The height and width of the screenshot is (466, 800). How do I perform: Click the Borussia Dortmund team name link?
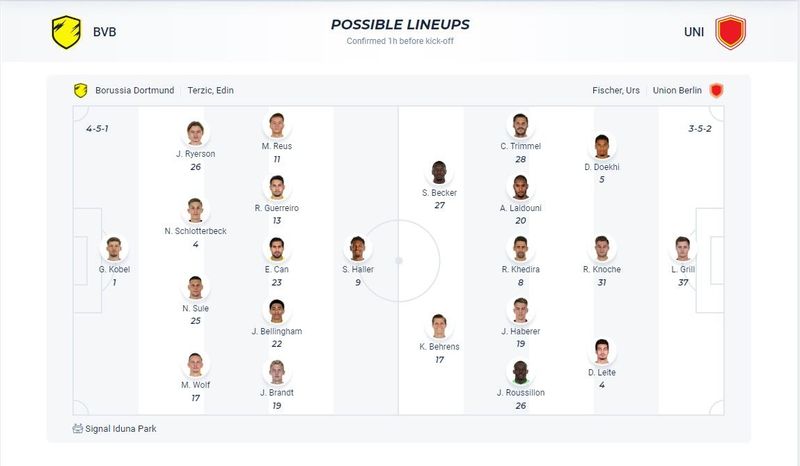[x=135, y=90]
